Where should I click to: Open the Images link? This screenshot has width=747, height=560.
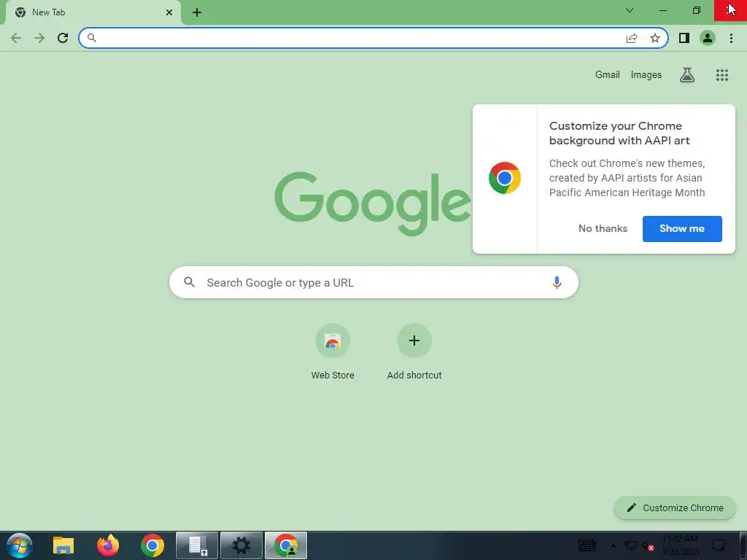pos(646,75)
